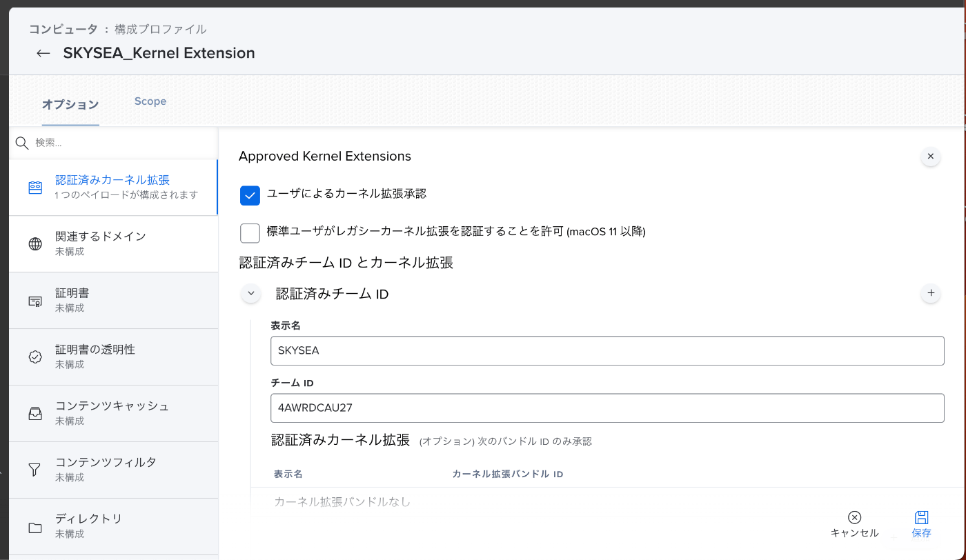Viewport: 966px width, 560px height.
Task: Open 関連するドメイン sidebar item
Action: click(113, 244)
